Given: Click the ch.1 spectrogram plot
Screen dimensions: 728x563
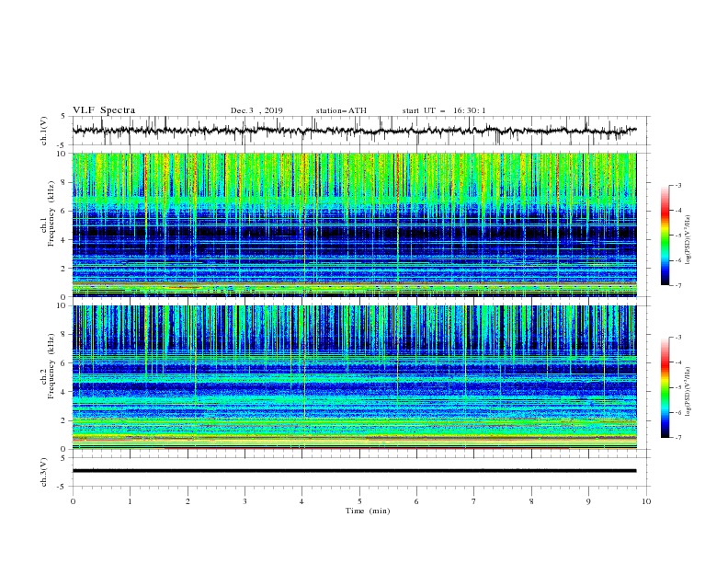Looking at the screenshot, I should pos(354,224).
